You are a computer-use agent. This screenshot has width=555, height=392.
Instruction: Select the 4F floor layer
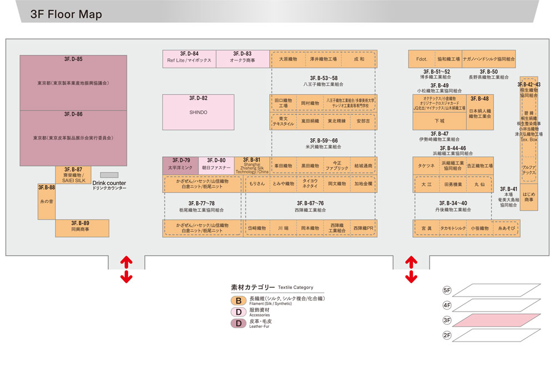(496, 305)
